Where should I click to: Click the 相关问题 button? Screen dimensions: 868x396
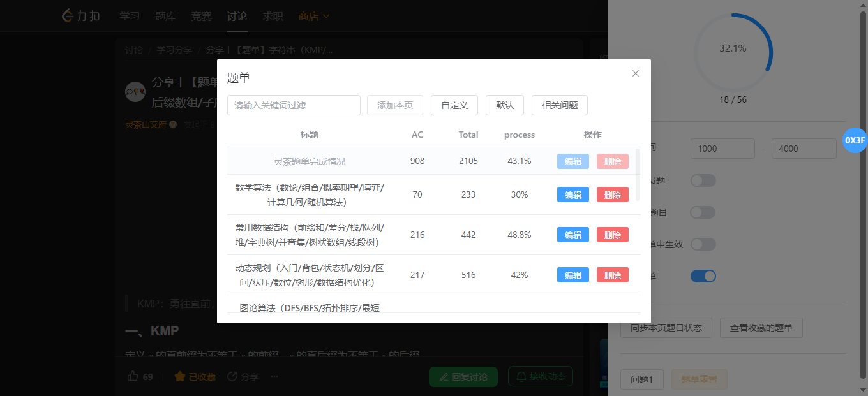(559, 105)
